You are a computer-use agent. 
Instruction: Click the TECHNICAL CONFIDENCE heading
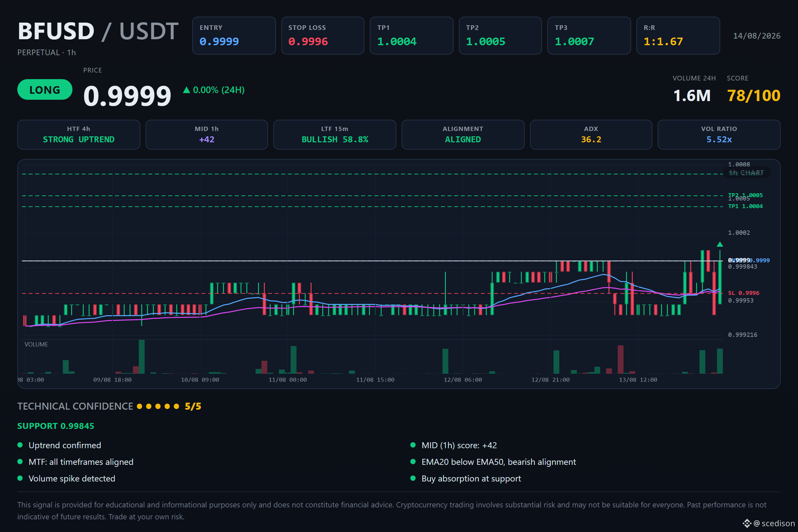pos(75,406)
